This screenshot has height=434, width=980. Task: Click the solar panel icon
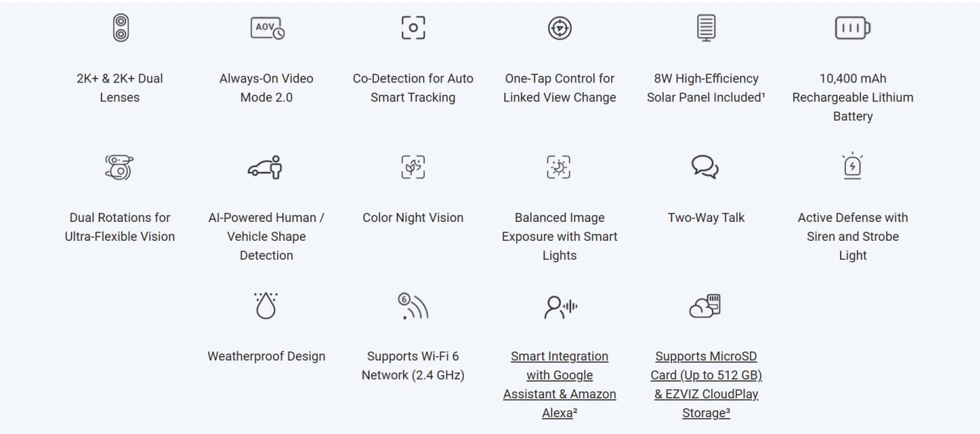coord(706,28)
